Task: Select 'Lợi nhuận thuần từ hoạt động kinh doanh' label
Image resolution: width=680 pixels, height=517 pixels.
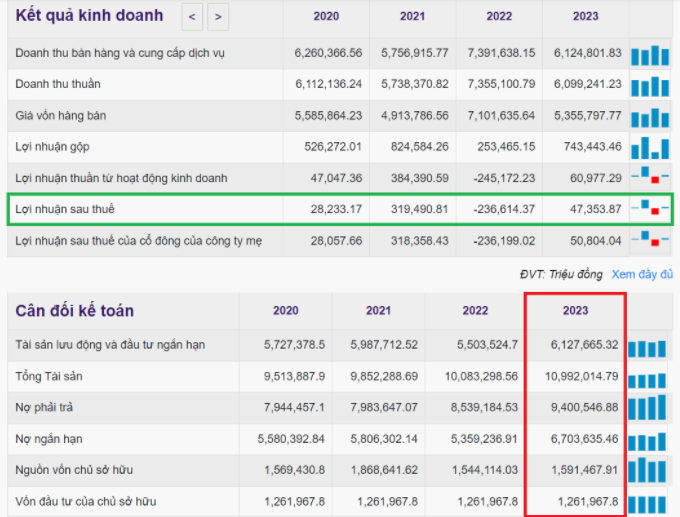Action: point(121,178)
